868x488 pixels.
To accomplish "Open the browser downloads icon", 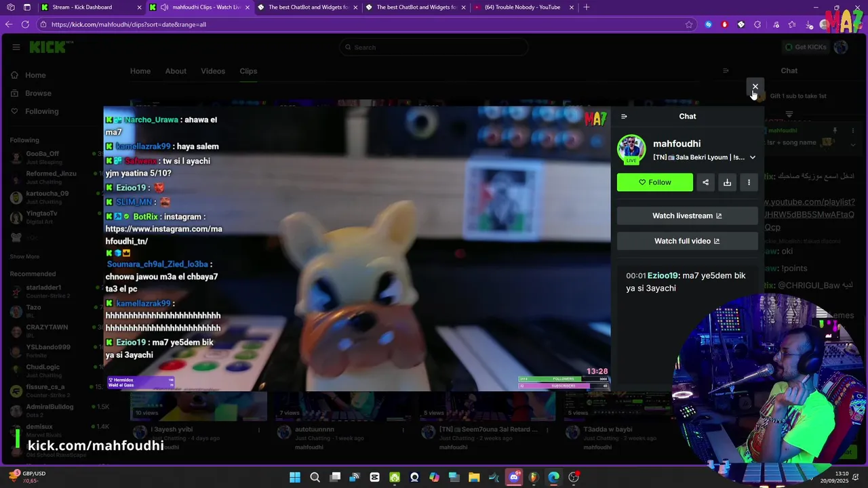I will (809, 24).
